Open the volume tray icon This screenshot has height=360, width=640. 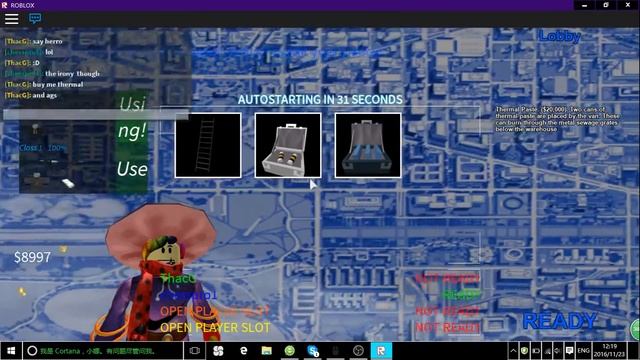(557, 351)
